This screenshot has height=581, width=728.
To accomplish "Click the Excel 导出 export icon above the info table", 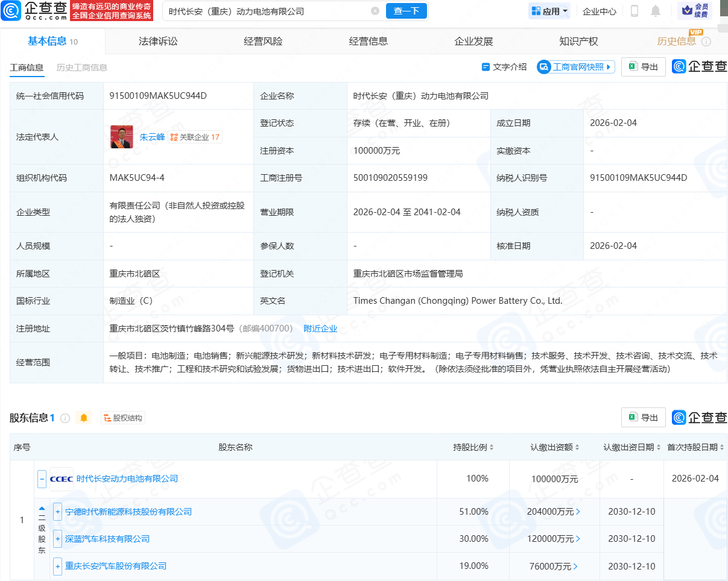I will tap(643, 67).
